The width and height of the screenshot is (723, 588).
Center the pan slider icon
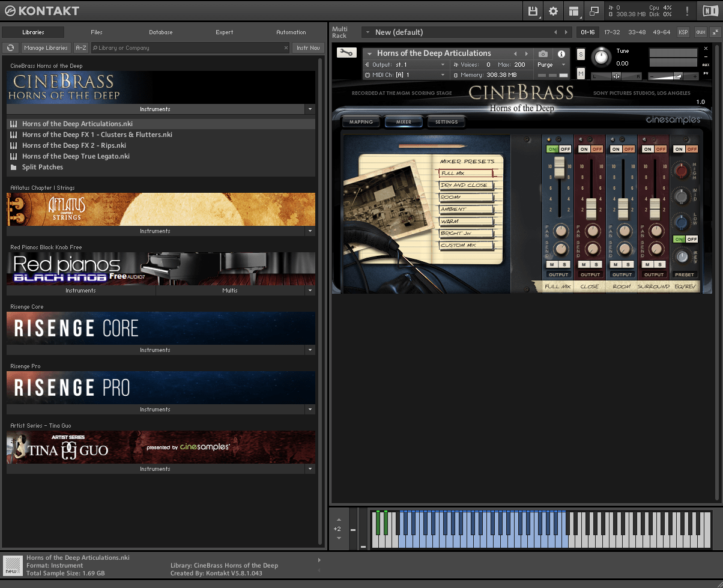[617, 76]
